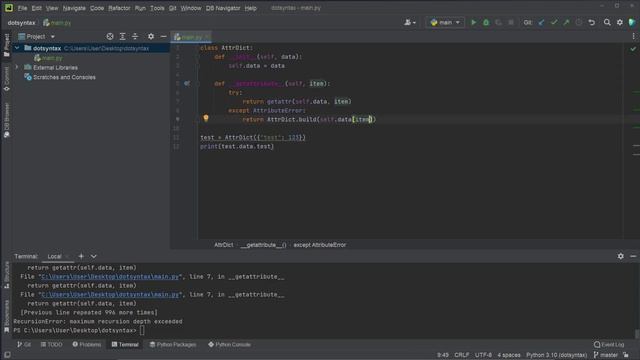Screen dimensions: 640x360
Task: Click __getattribute__() breadcrumb
Action: pyautogui.click(x=263, y=245)
